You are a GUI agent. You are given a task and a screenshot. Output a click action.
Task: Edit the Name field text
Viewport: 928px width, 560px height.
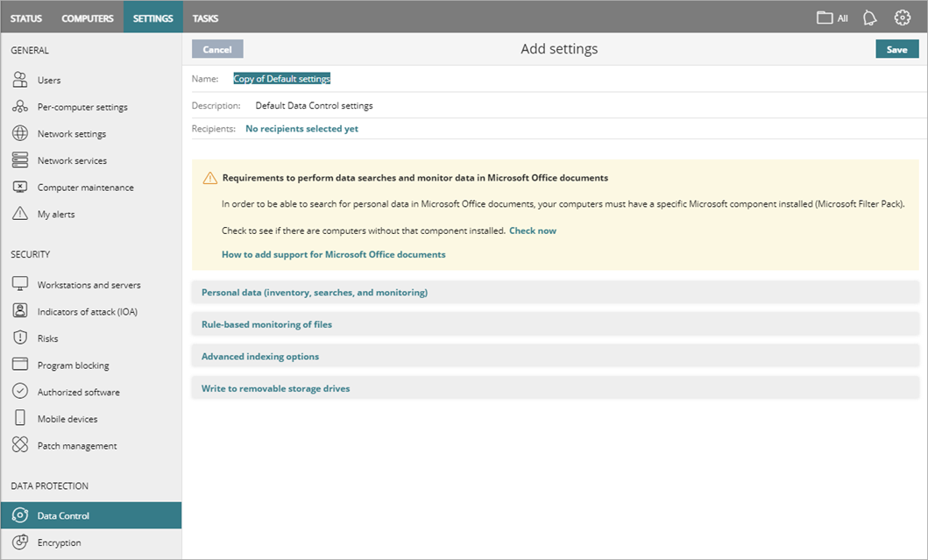tap(281, 78)
